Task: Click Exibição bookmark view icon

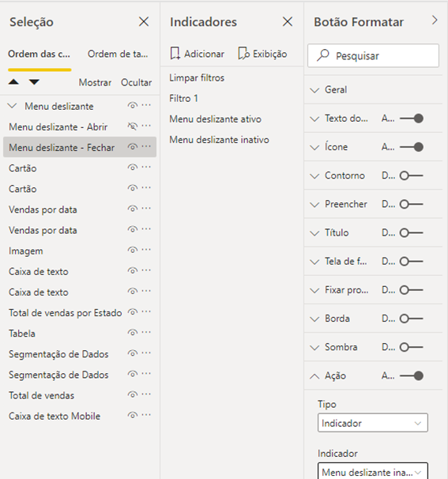Action: click(x=243, y=54)
